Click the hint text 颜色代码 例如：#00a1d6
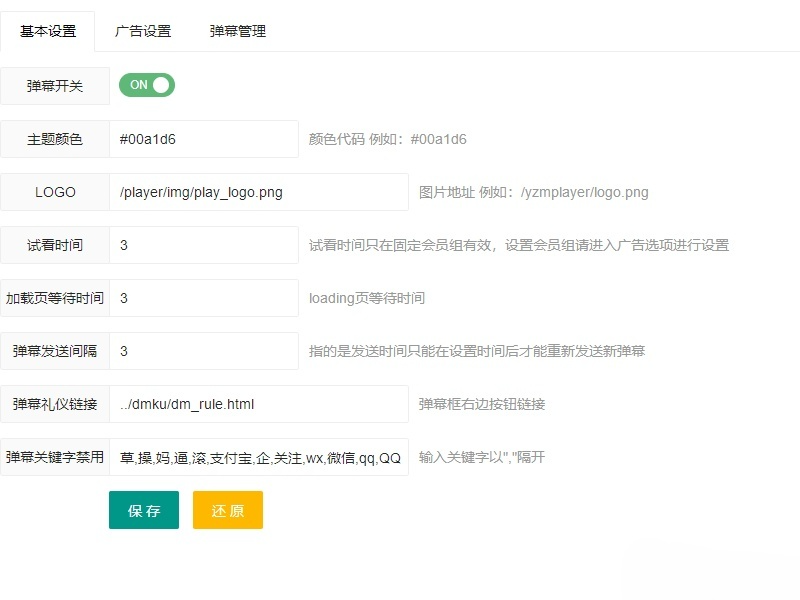Screen dimensions: 800x600 pos(386,139)
